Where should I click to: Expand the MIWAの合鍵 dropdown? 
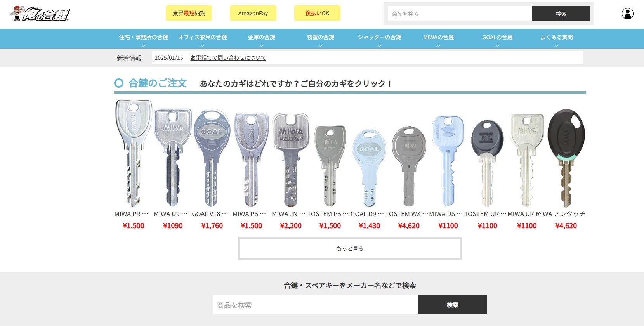(x=438, y=39)
